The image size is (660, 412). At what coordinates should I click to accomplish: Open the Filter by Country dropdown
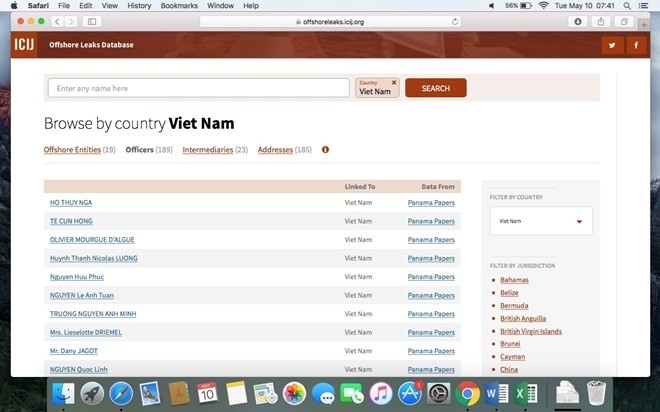(x=540, y=221)
